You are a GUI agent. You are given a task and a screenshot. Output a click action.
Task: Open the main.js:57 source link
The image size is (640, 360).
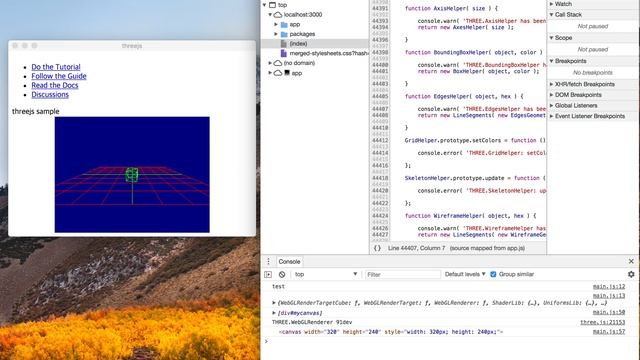(609, 331)
